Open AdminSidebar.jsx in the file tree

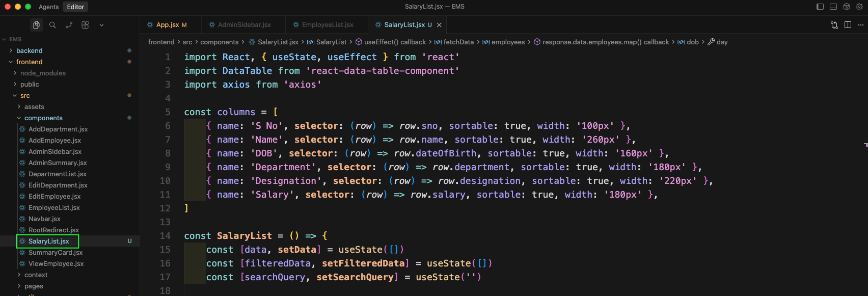pos(55,151)
